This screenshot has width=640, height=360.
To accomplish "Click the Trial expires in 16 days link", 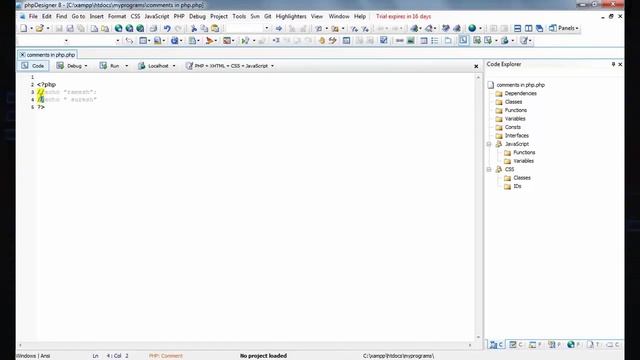I will click(403, 16).
